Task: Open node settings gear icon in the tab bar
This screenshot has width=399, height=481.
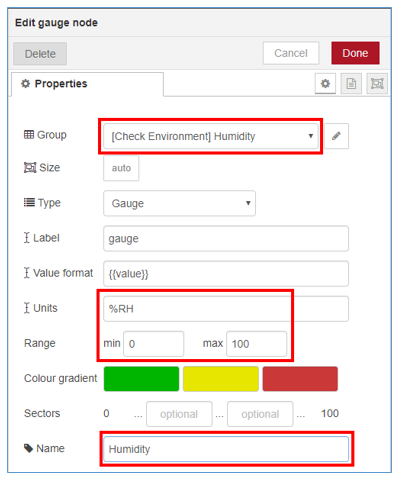Action: [325, 83]
